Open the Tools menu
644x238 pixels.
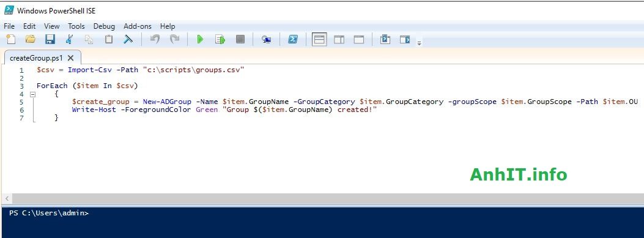click(76, 26)
